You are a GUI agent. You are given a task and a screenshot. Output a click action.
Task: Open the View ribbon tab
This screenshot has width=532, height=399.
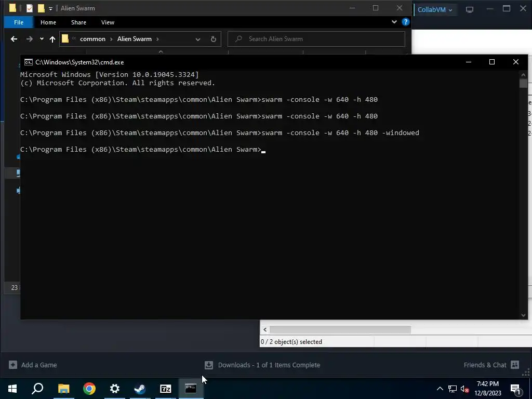pyautogui.click(x=108, y=22)
